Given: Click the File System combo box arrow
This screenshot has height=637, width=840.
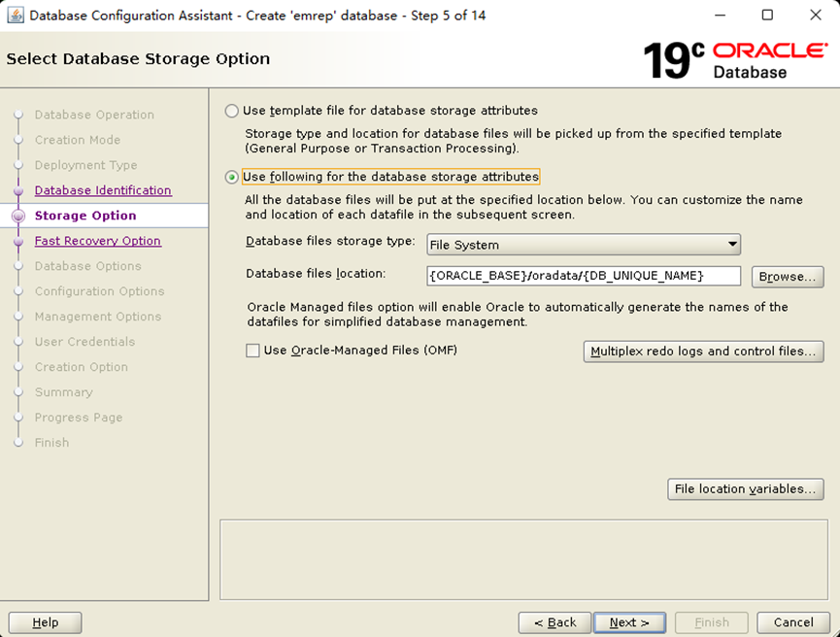Looking at the screenshot, I should pyautogui.click(x=732, y=245).
